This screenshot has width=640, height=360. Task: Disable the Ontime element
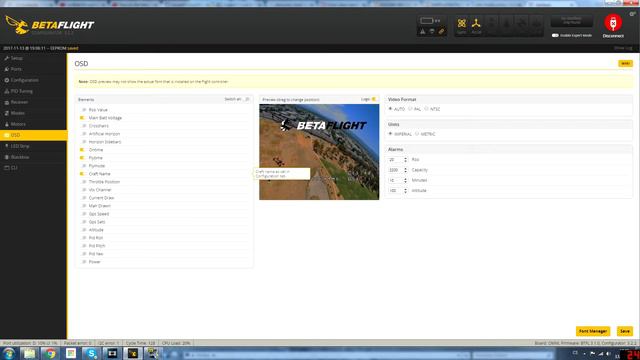(x=83, y=150)
